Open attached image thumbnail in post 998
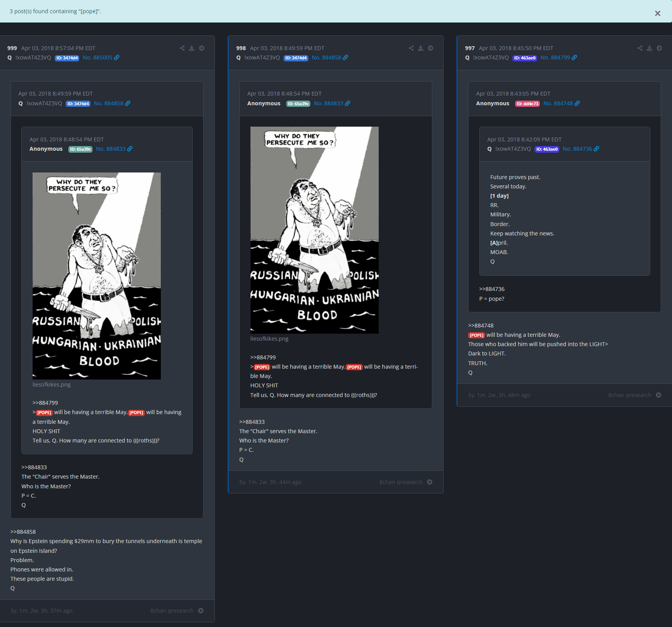This screenshot has width=672, height=627. (x=314, y=230)
